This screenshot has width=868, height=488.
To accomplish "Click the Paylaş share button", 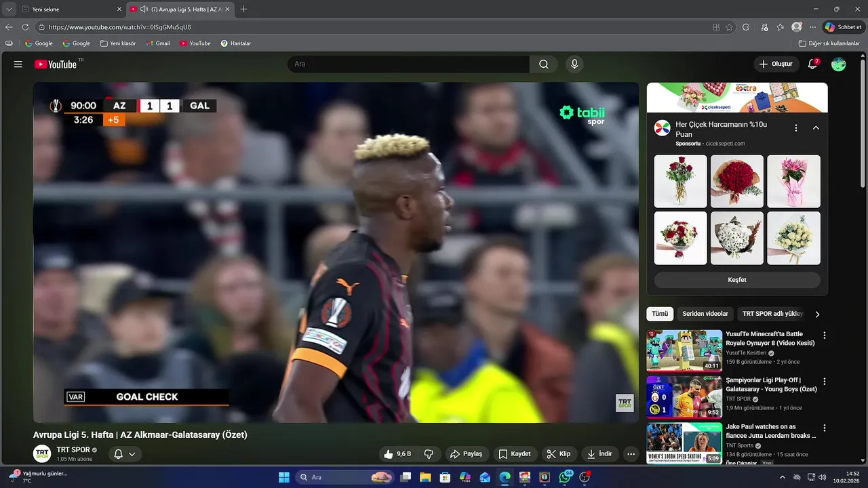I will click(x=467, y=454).
